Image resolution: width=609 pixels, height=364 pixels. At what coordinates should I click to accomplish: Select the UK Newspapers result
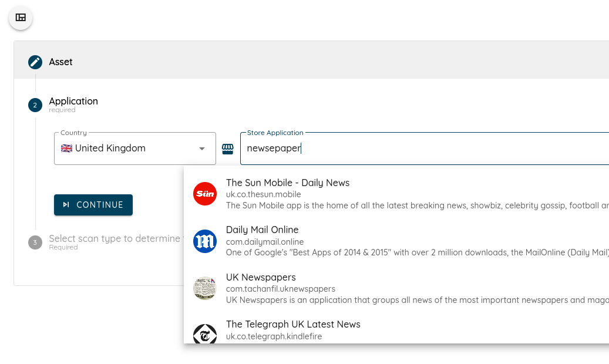(x=396, y=288)
